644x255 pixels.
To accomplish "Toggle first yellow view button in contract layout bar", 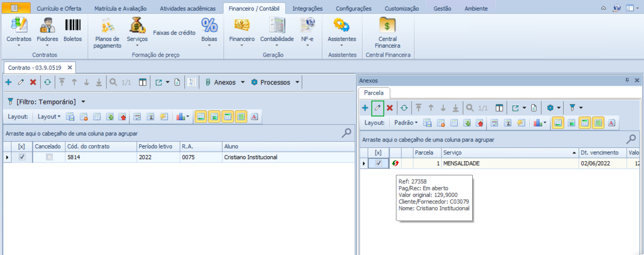I will click(x=201, y=117).
